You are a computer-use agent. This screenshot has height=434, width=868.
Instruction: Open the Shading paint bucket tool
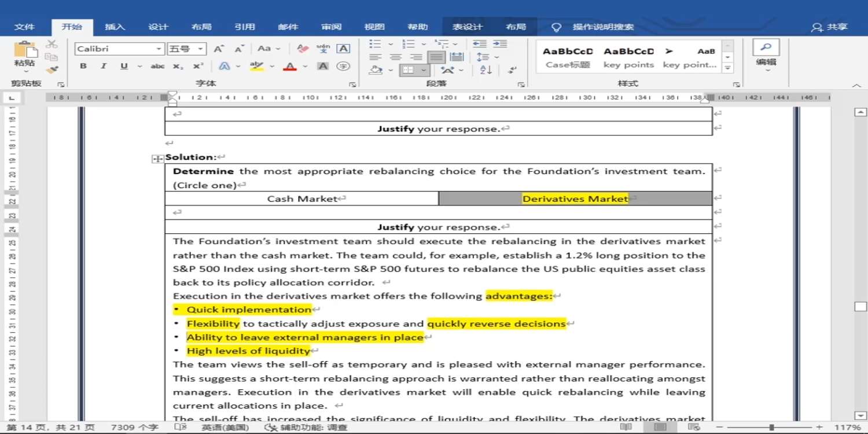click(x=376, y=70)
